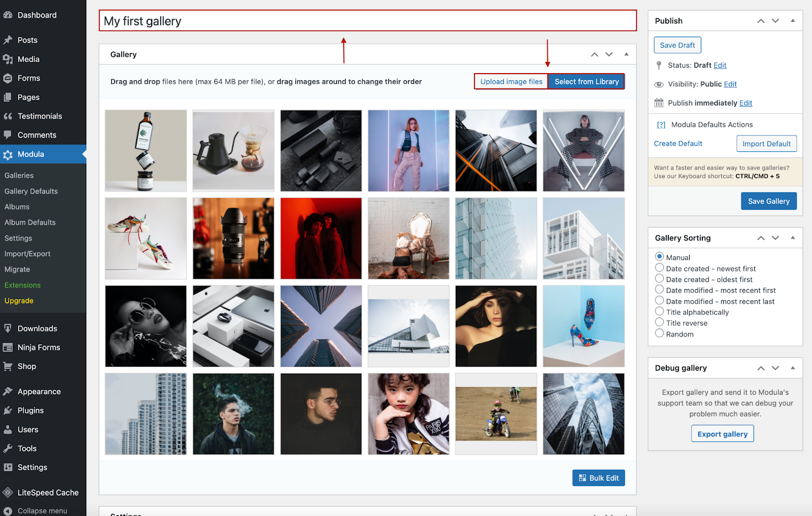The width and height of the screenshot is (812, 516).
Task: Click the Pages icon in sidebar
Action: pos(8,97)
